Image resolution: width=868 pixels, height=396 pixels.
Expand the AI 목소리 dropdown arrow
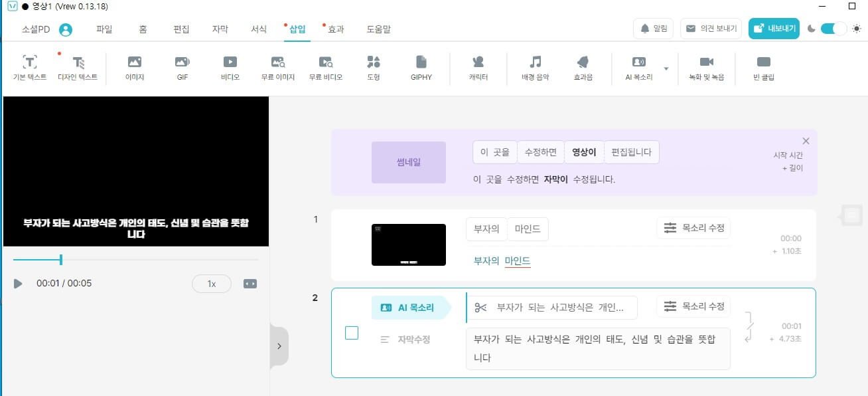click(x=666, y=68)
